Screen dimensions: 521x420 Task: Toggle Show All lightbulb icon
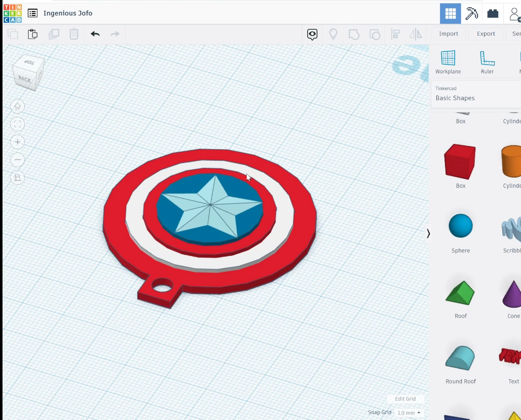tap(333, 34)
